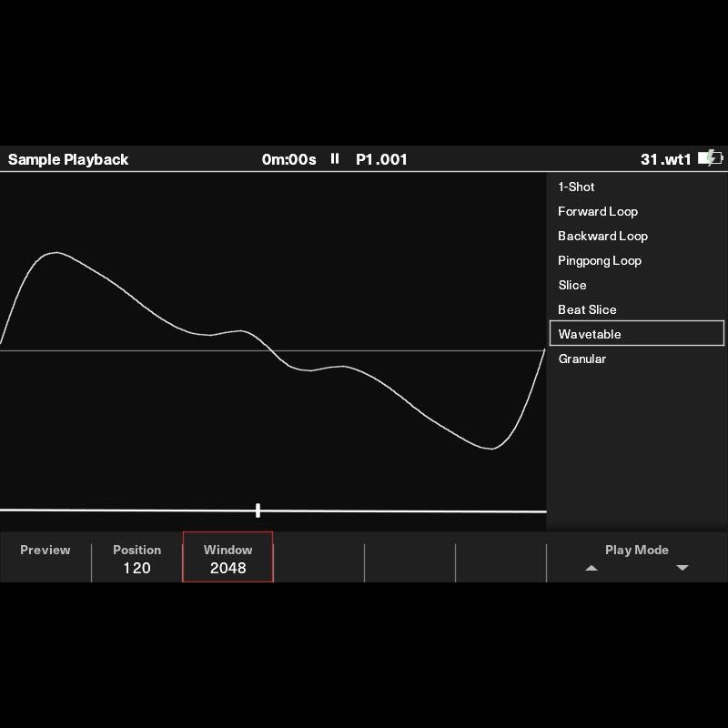Select the highlighted Wavetable mode
728x728 pixels.
click(x=636, y=333)
